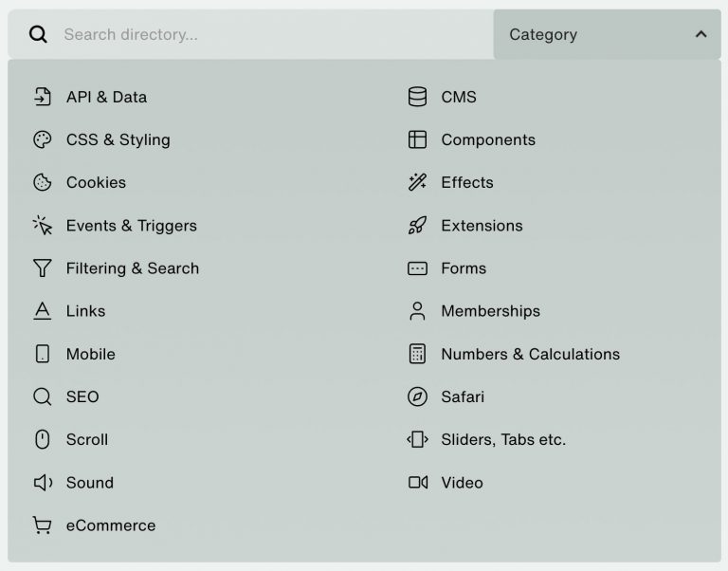
Task: Click the Cookies cookie icon
Action: [42, 182]
